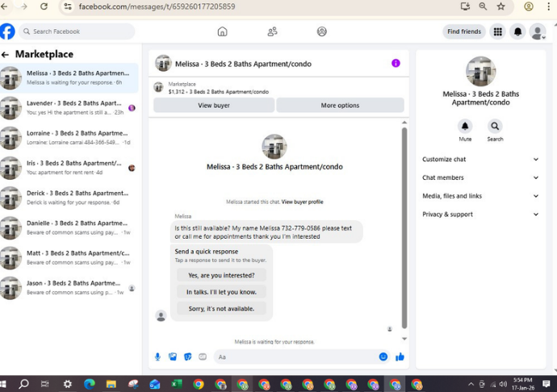557x392 pixels.
Task: Click the Search conversation magnifier icon
Action: click(x=495, y=126)
